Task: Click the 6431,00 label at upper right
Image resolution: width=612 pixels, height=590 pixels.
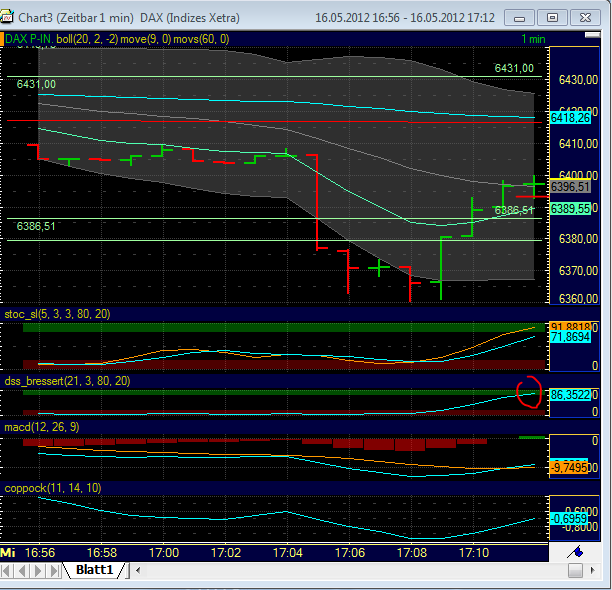Action: click(514, 68)
